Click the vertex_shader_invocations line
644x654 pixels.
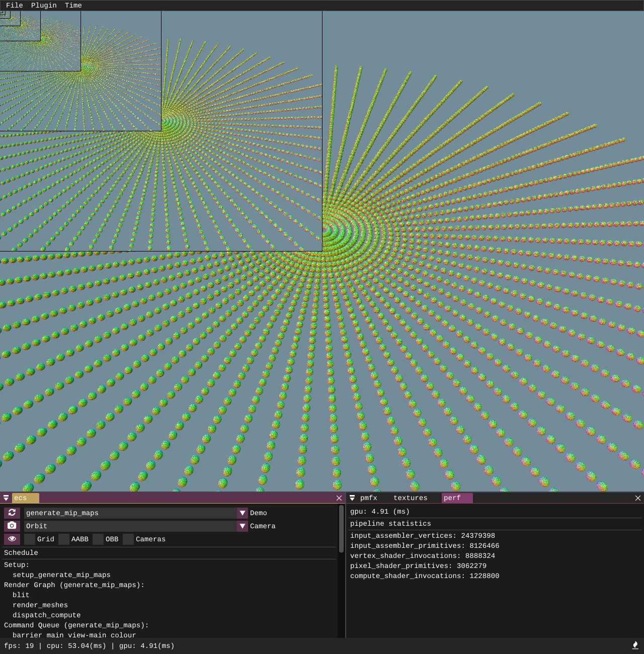(423, 556)
